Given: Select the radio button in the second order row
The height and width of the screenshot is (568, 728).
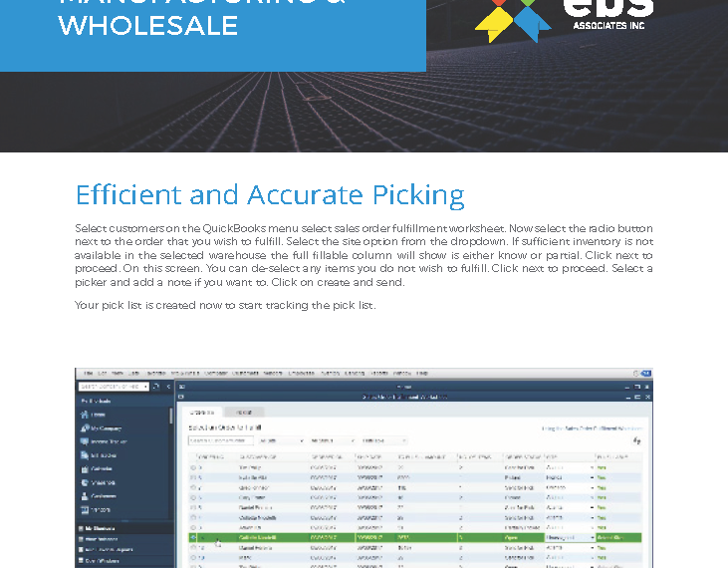Looking at the screenshot, I should tap(193, 477).
